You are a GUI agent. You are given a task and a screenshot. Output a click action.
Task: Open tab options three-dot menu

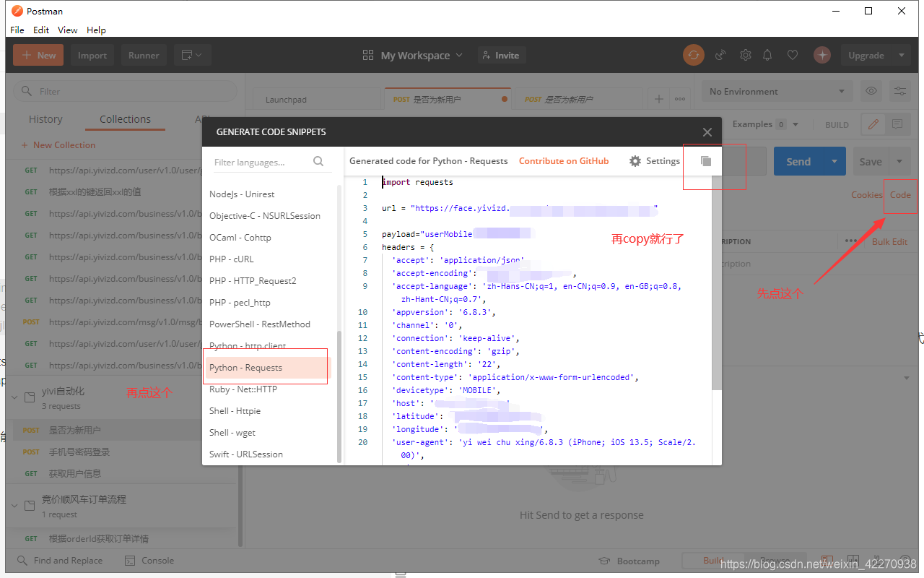click(680, 99)
